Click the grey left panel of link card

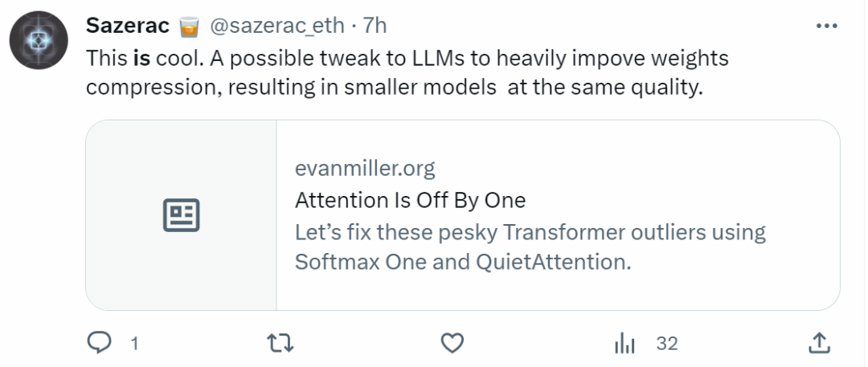pyautogui.click(x=181, y=215)
